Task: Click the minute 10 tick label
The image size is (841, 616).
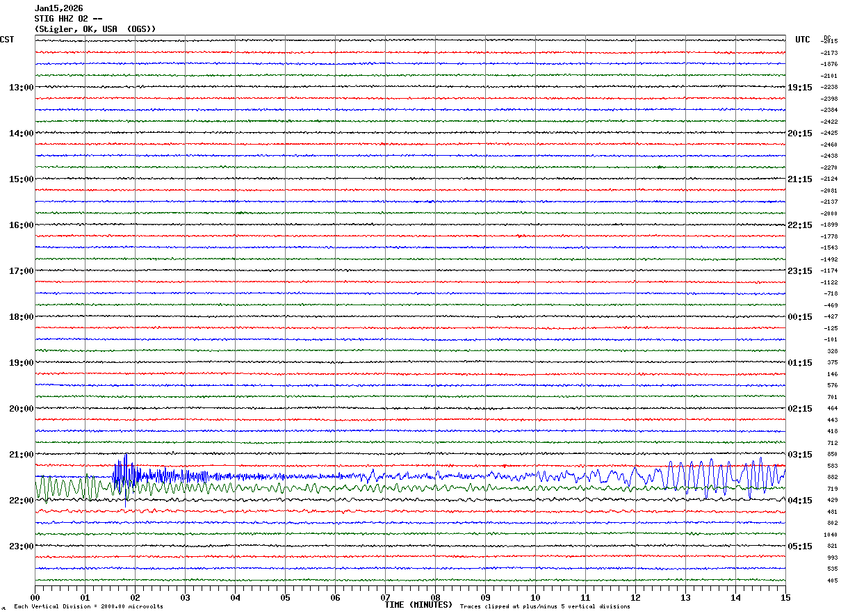Action: pos(535,597)
